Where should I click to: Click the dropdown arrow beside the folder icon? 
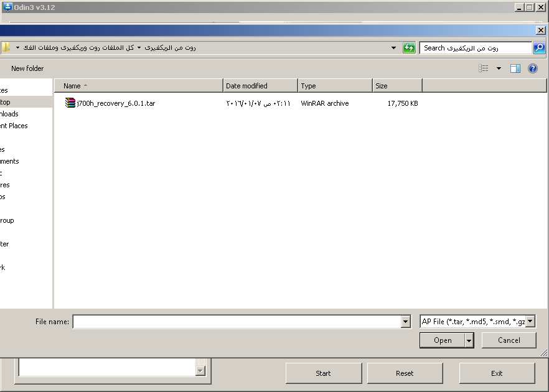pyautogui.click(x=17, y=47)
